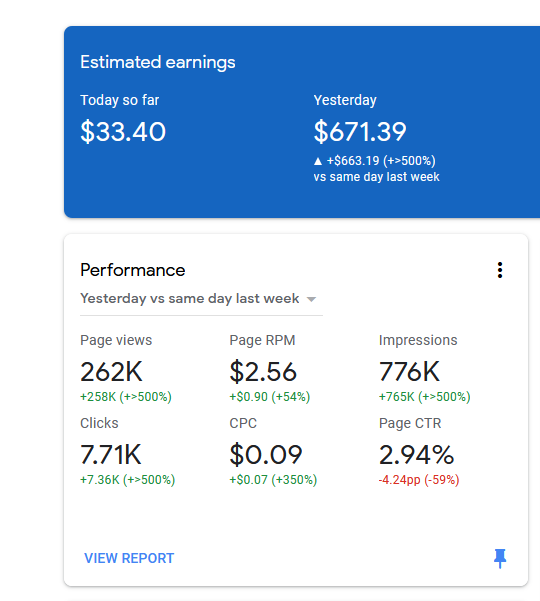
Task: Select Yesterday vs same day last week
Action: (190, 299)
